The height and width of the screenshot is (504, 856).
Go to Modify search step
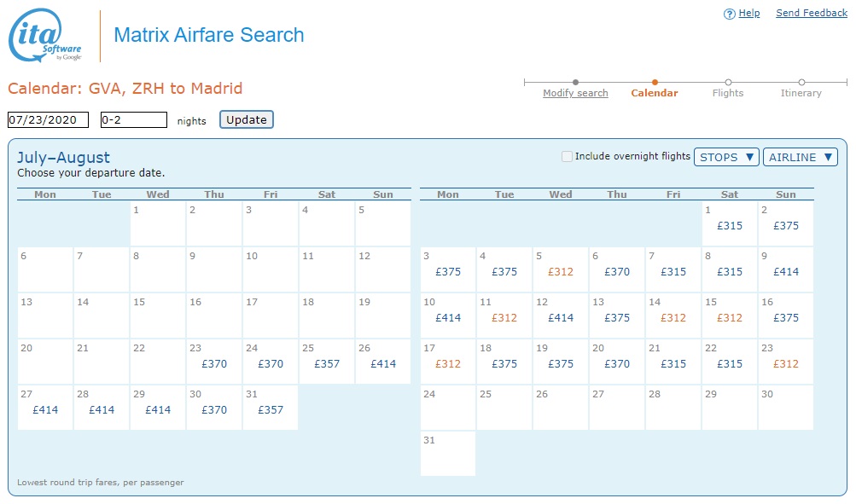(x=575, y=93)
